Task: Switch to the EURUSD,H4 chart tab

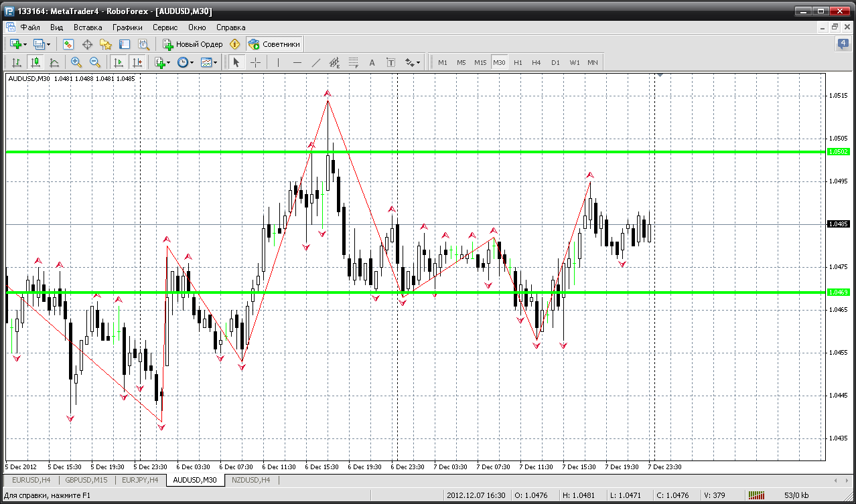Action: tap(31, 480)
